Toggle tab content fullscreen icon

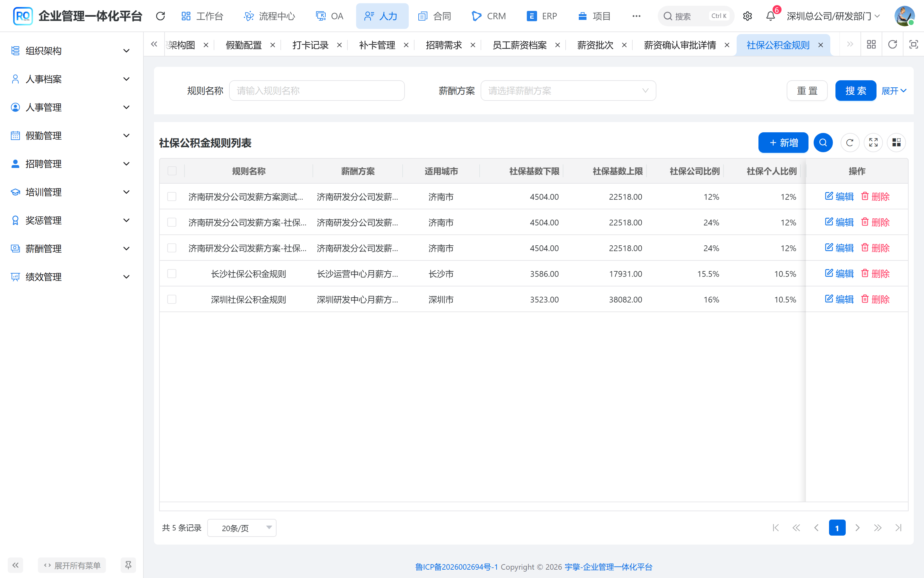(913, 45)
